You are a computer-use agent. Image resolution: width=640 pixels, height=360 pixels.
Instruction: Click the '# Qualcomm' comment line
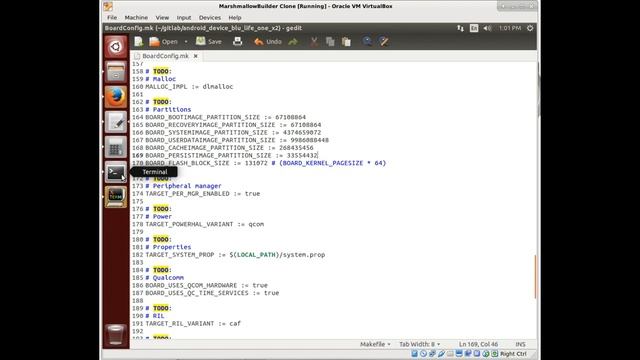[x=164, y=278]
